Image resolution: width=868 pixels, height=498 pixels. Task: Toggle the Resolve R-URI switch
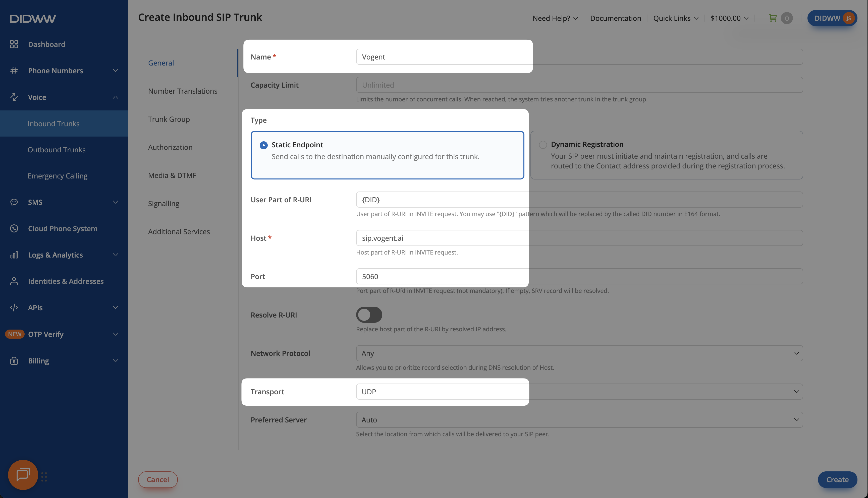(369, 315)
